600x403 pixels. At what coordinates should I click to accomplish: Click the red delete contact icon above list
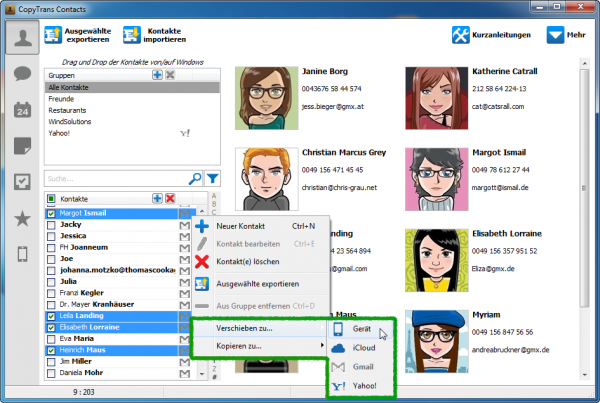tap(170, 199)
